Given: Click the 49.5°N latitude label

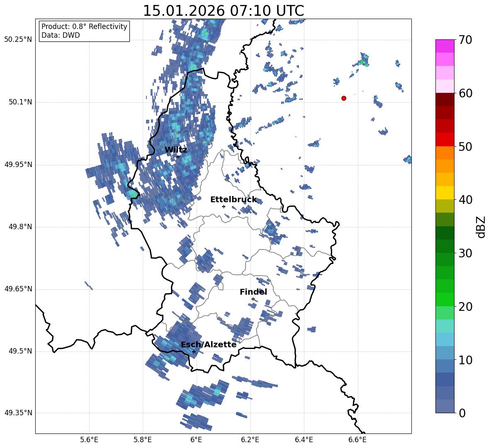Looking at the screenshot, I should [x=20, y=351].
